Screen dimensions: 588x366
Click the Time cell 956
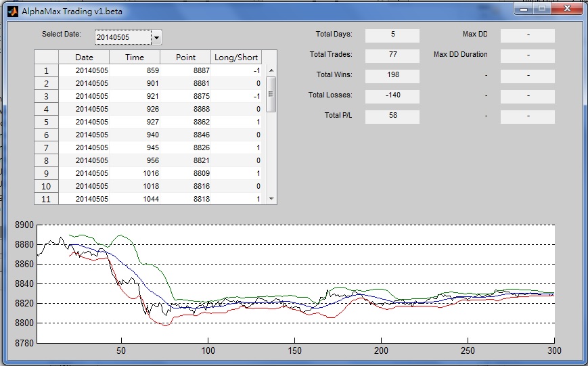coord(135,160)
